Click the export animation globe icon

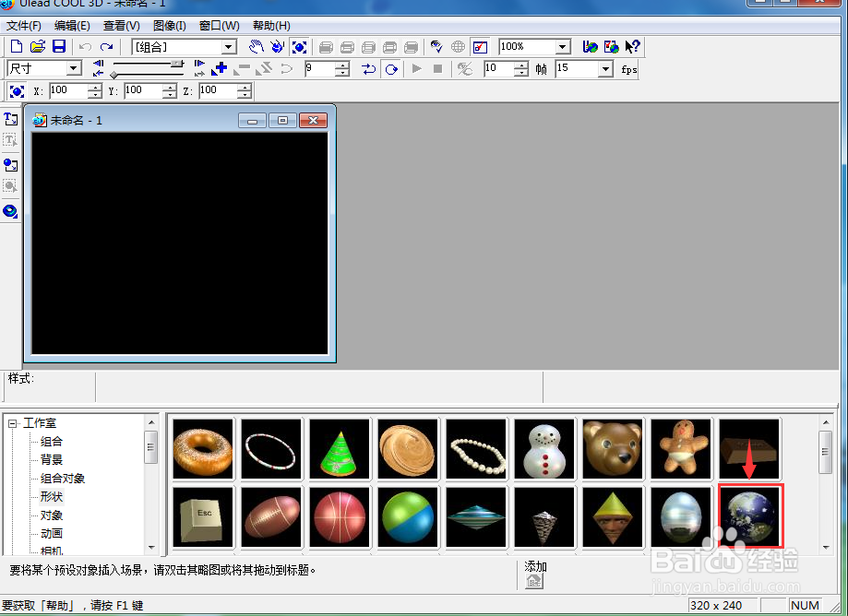click(x=590, y=47)
